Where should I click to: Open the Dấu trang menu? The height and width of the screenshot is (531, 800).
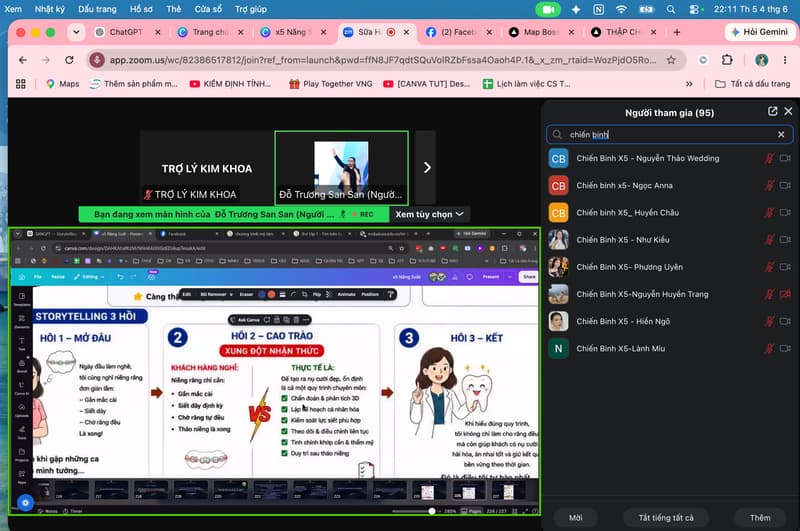click(97, 9)
